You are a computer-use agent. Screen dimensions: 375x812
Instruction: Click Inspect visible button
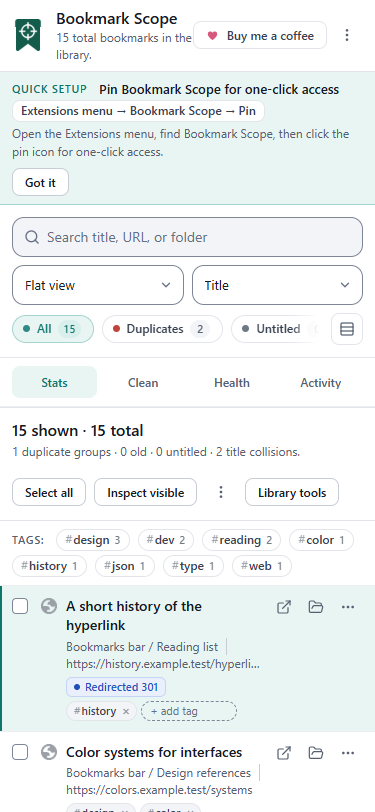(146, 492)
